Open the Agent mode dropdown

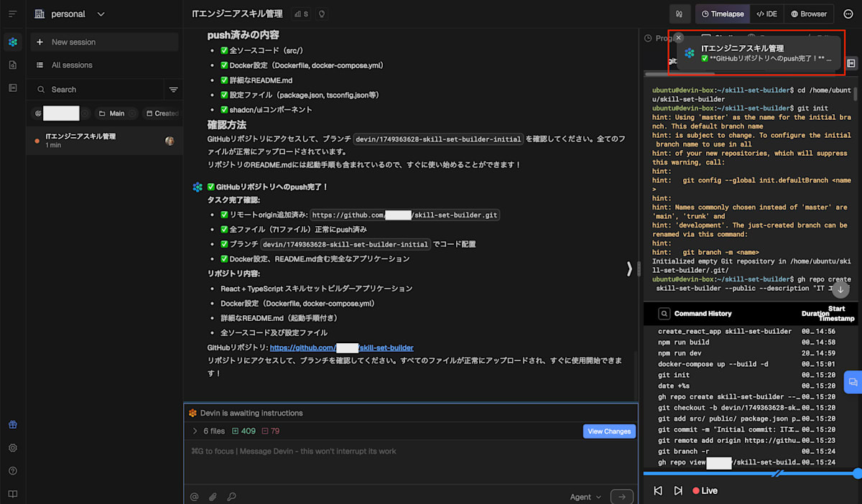585,497
